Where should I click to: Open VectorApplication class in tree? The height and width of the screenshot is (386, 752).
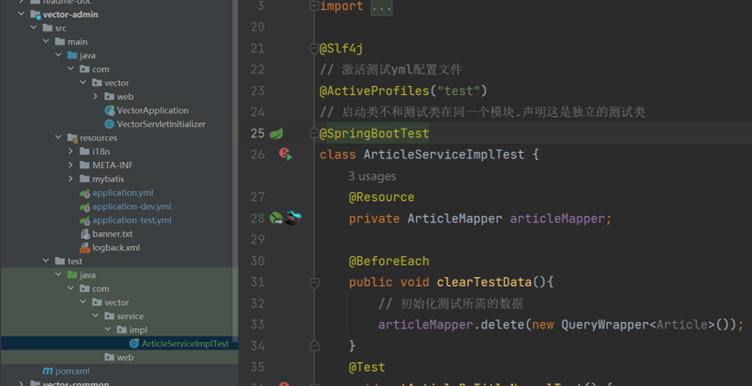pos(153,110)
